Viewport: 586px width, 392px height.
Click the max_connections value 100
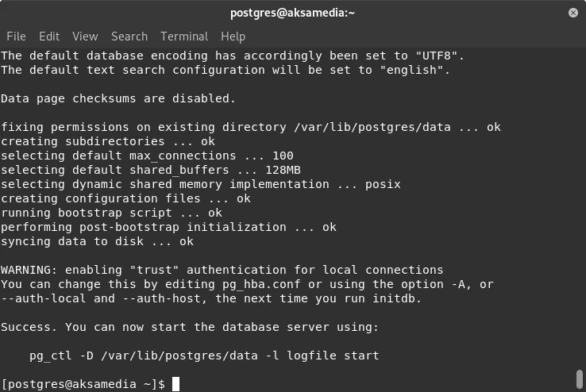coord(283,156)
